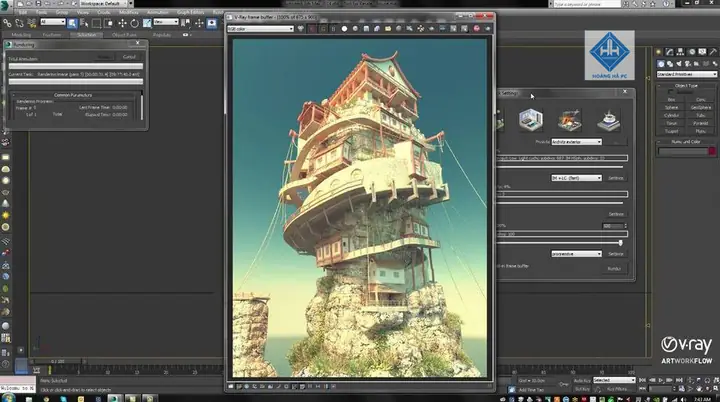The height and width of the screenshot is (402, 720).
Task: Click the save image icon in frame buffer
Action: 366,28
